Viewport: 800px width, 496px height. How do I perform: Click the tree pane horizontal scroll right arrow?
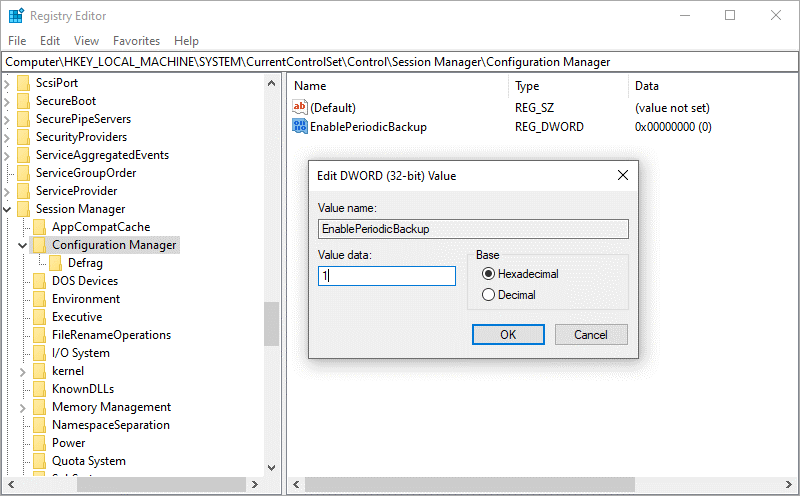pyautogui.click(x=255, y=484)
